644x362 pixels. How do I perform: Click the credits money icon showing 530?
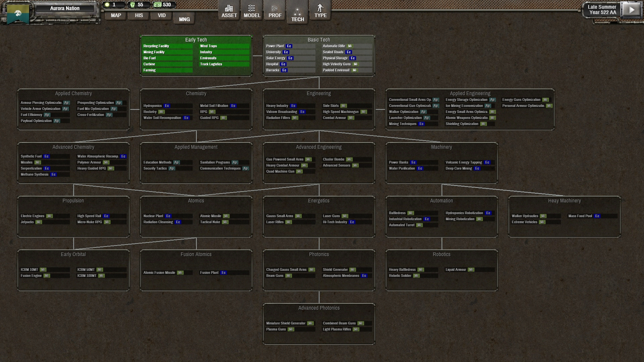157,5
